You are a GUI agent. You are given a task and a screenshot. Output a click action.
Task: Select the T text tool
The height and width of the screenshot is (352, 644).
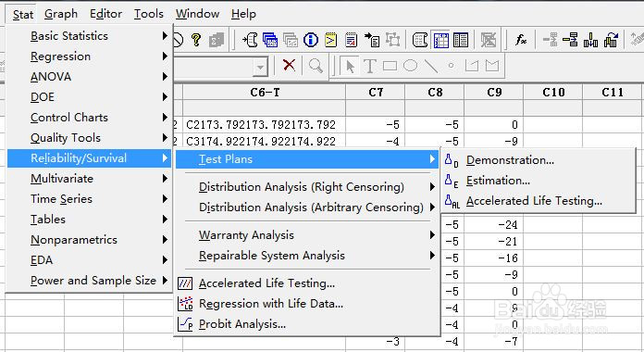pyautogui.click(x=369, y=66)
